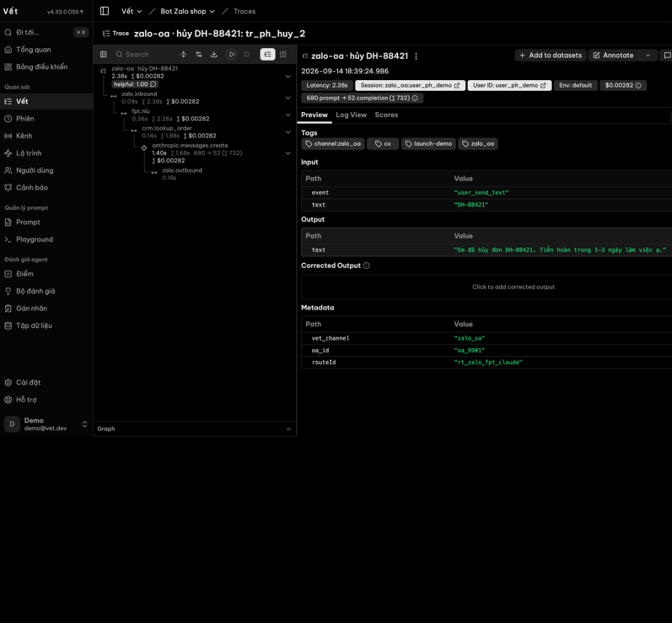Click the comment icon in helpful score badge
Image resolution: width=672 pixels, height=623 pixels.
coord(153,85)
